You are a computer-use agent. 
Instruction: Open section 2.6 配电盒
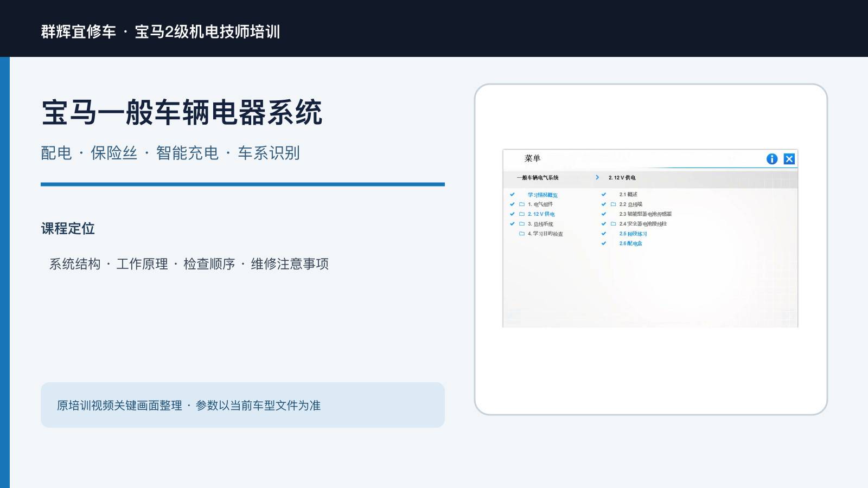coord(630,243)
